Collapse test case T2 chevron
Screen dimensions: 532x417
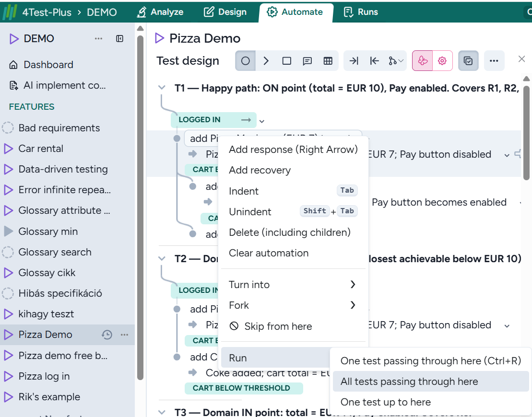[162, 259]
